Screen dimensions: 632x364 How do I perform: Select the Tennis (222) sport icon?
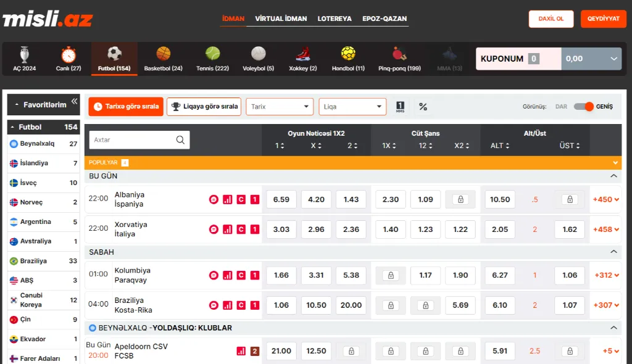pos(212,59)
